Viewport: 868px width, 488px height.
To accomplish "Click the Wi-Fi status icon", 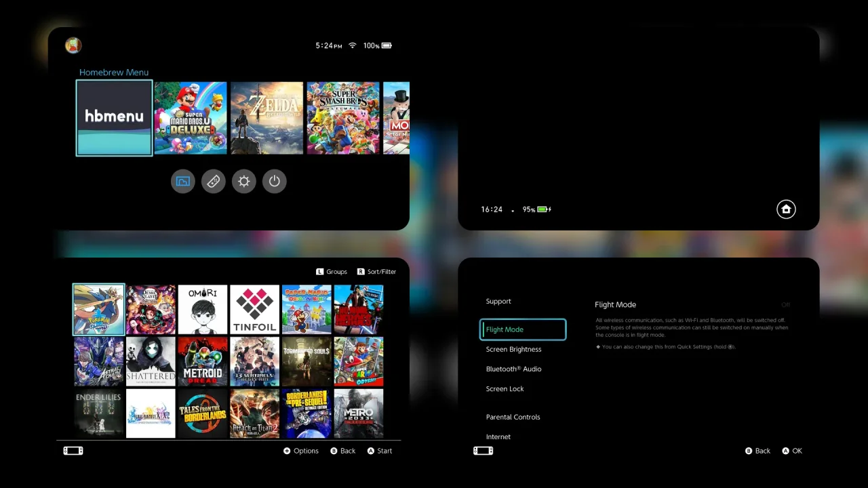I will 352,45.
